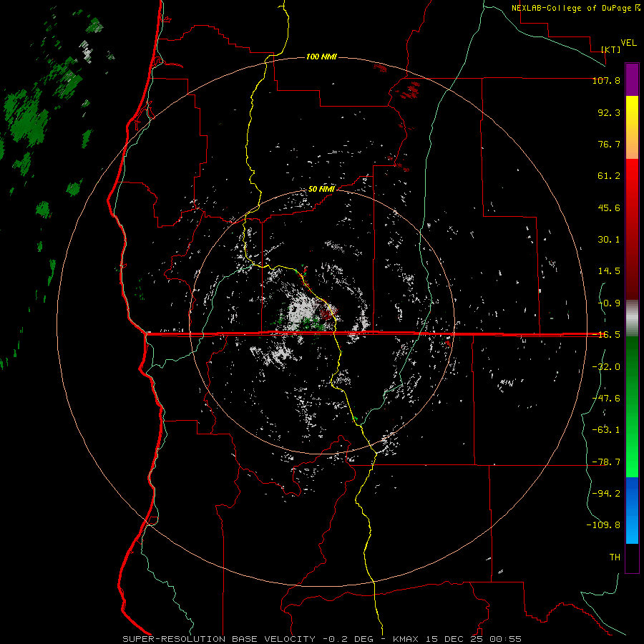Click the -16.5 scale value
644x644 pixels.
click(x=606, y=335)
